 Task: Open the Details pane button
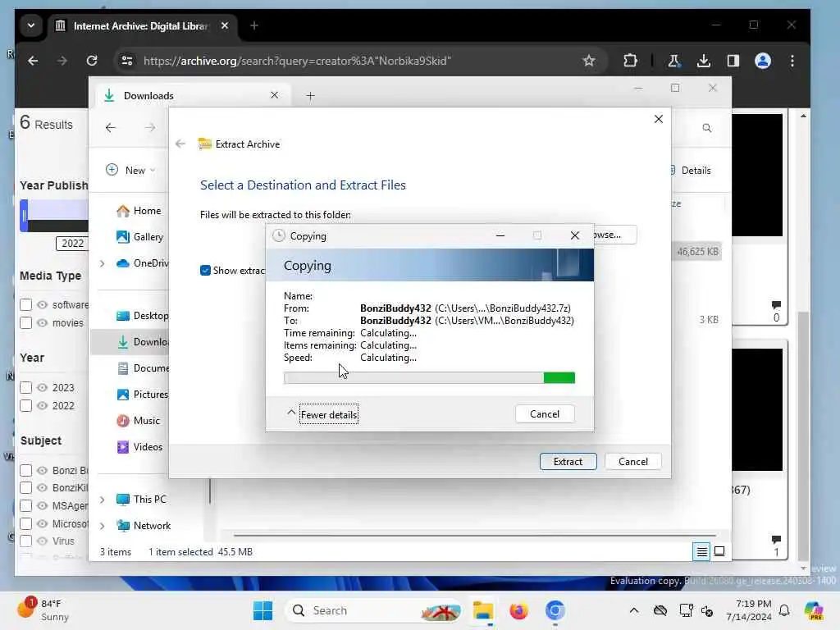coord(690,171)
